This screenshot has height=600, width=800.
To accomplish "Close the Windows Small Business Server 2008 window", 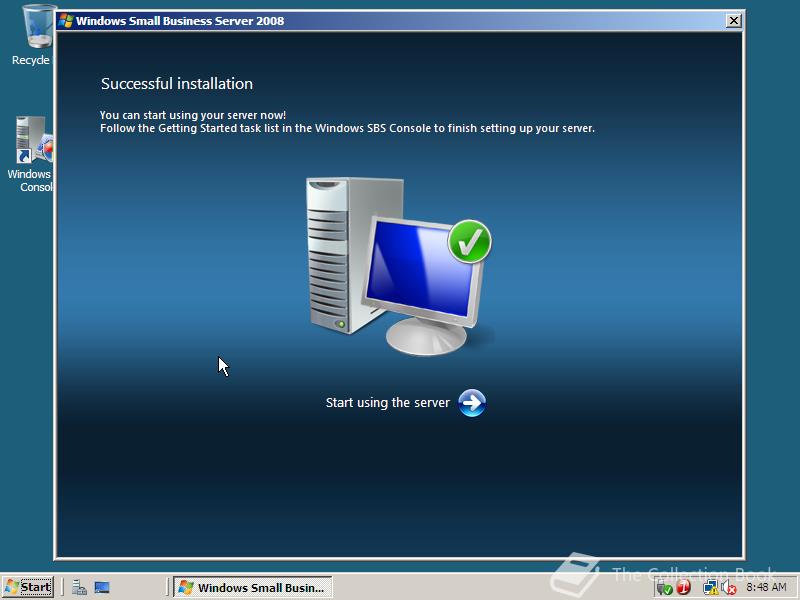I will point(733,20).
